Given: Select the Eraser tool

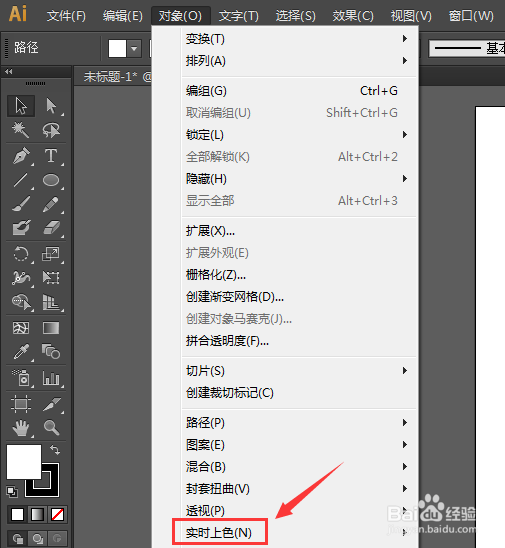Looking at the screenshot, I should point(51,228).
